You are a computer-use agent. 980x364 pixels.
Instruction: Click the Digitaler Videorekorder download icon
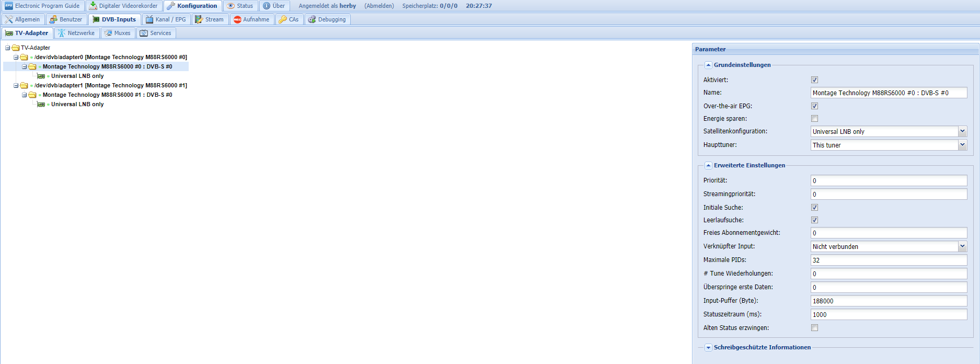pyautogui.click(x=93, y=6)
